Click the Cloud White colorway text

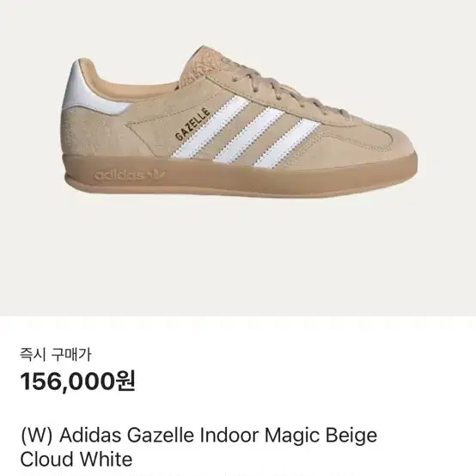point(76,459)
